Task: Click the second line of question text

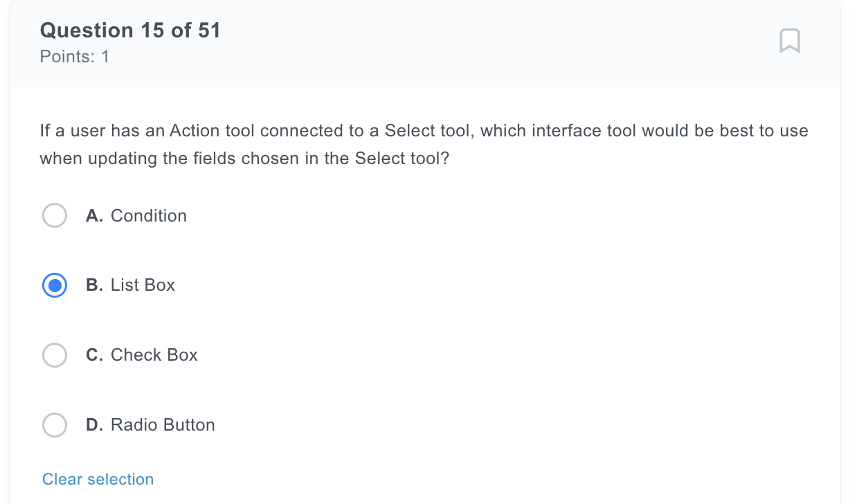Action: coord(244,159)
